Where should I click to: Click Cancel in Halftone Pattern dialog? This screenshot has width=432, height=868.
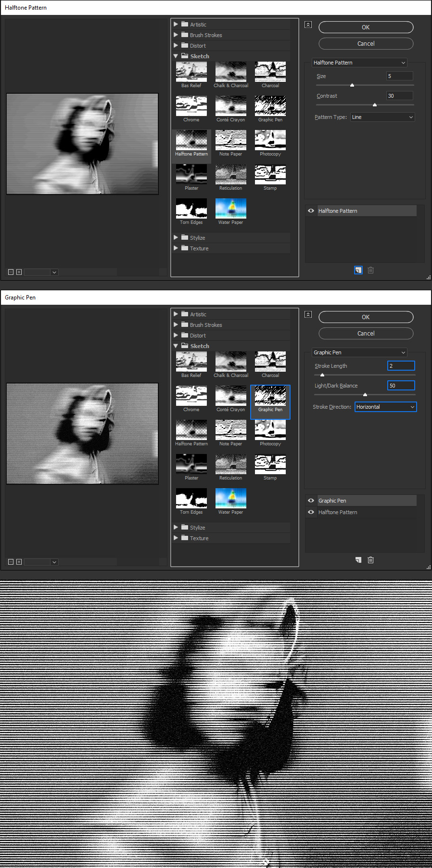(x=366, y=44)
